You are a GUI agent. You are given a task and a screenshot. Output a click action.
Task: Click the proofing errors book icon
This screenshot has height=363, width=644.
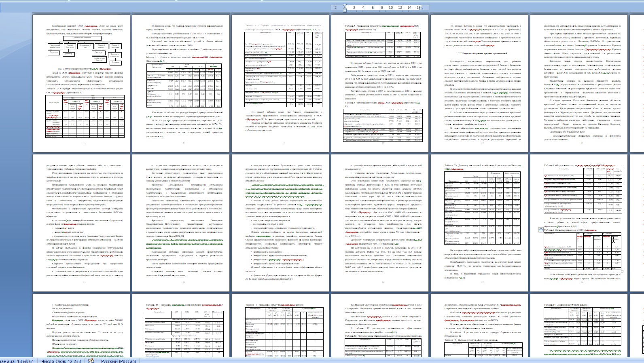[x=91, y=361]
